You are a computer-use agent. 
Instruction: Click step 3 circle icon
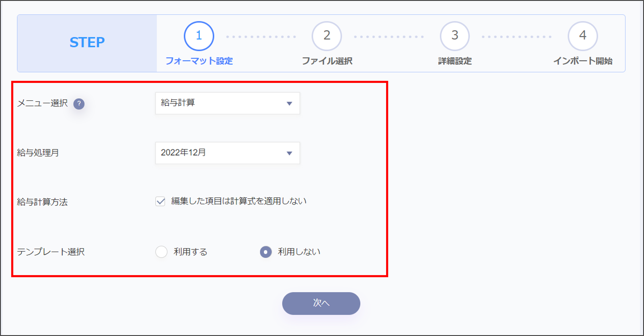pos(455,36)
